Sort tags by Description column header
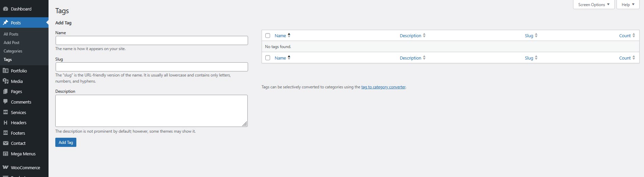This screenshot has width=644, height=177. pyautogui.click(x=410, y=36)
